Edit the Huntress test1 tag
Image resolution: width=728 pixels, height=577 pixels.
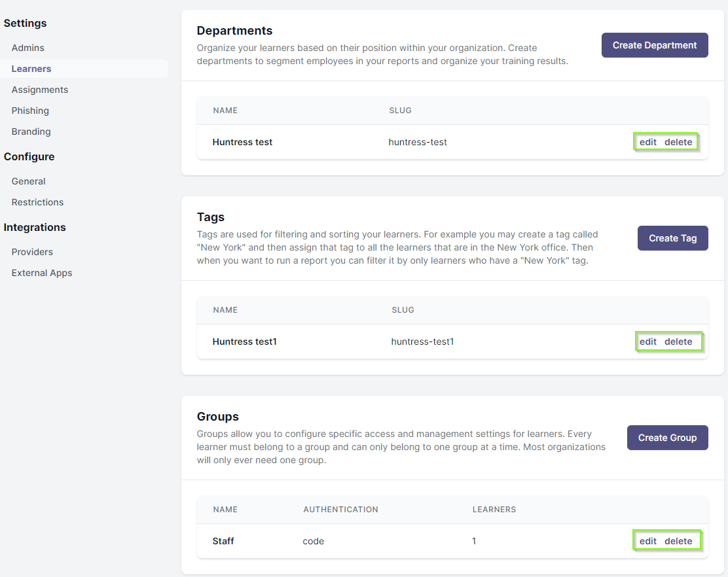[647, 341]
